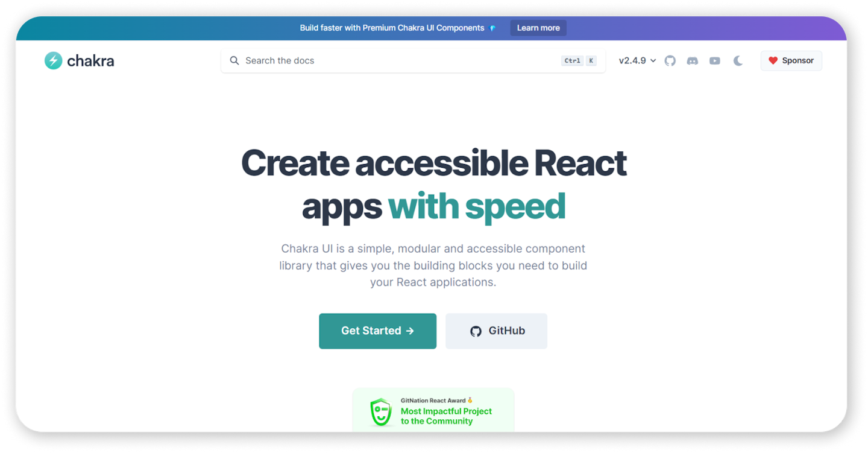Open the Discord icon link
Screen dimensions: 868x453
click(x=692, y=61)
